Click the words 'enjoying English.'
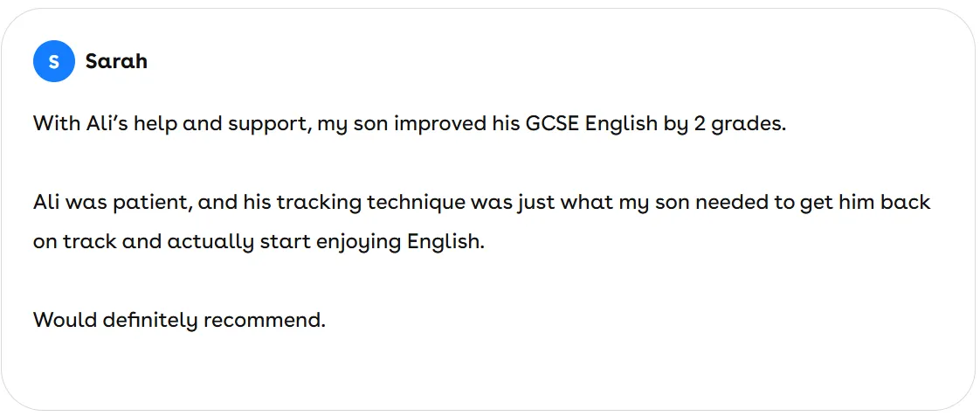Viewport: 980px width, 416px height. click(405, 242)
